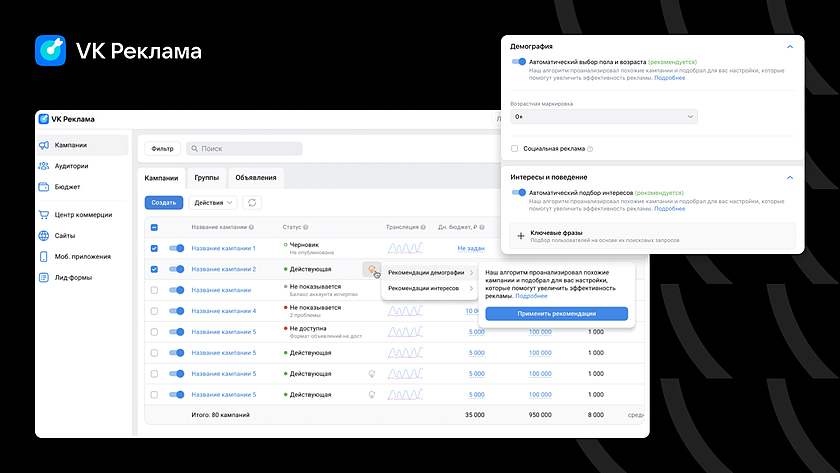Toggle automatic gender and age selection switch
The width and height of the screenshot is (840, 473).
(518, 61)
